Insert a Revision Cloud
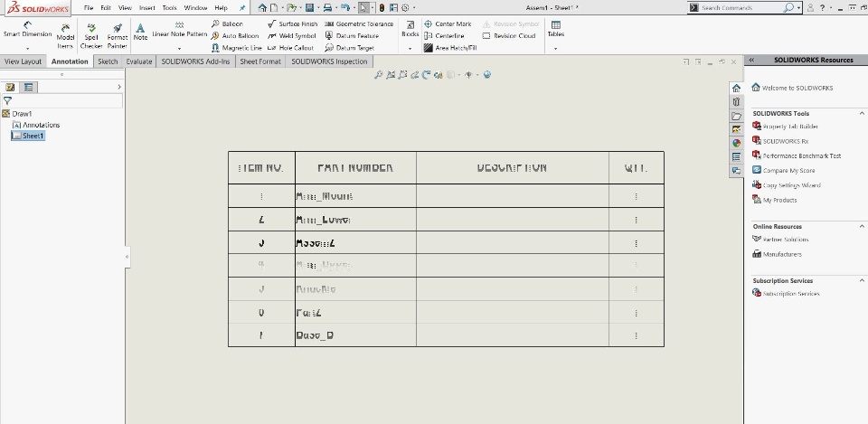 pos(509,36)
